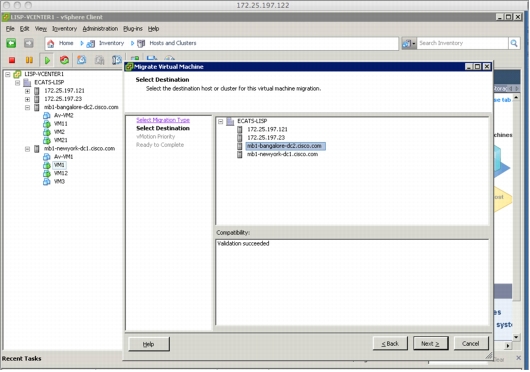Click ECATS-LISP datacenter icon in Migrate dialog
Screen dimensions: 530x372
(x=230, y=121)
